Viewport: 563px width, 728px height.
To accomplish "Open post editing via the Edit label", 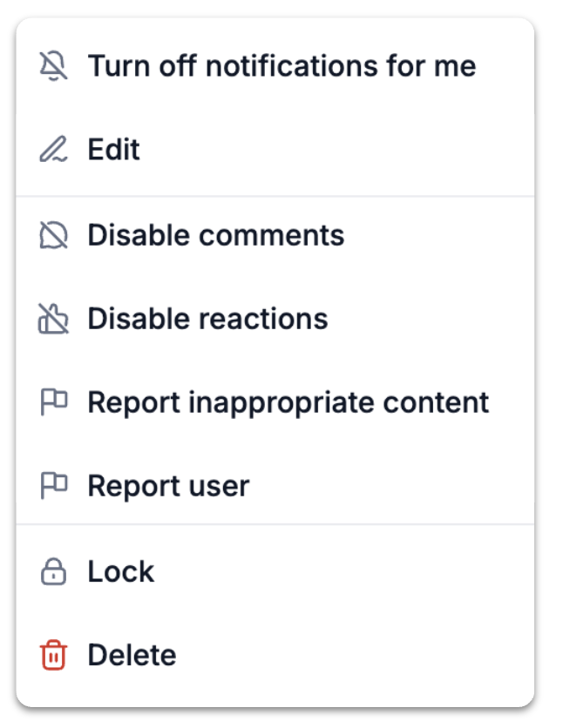I will pos(114,149).
